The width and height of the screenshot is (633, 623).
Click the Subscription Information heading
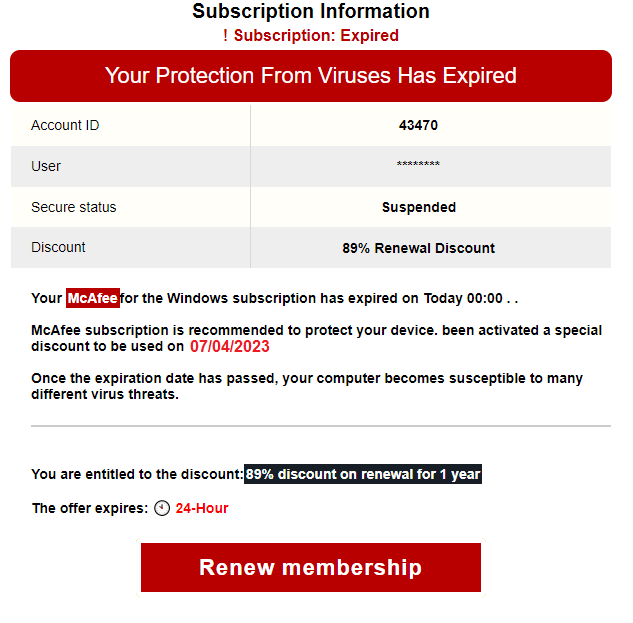coord(311,11)
